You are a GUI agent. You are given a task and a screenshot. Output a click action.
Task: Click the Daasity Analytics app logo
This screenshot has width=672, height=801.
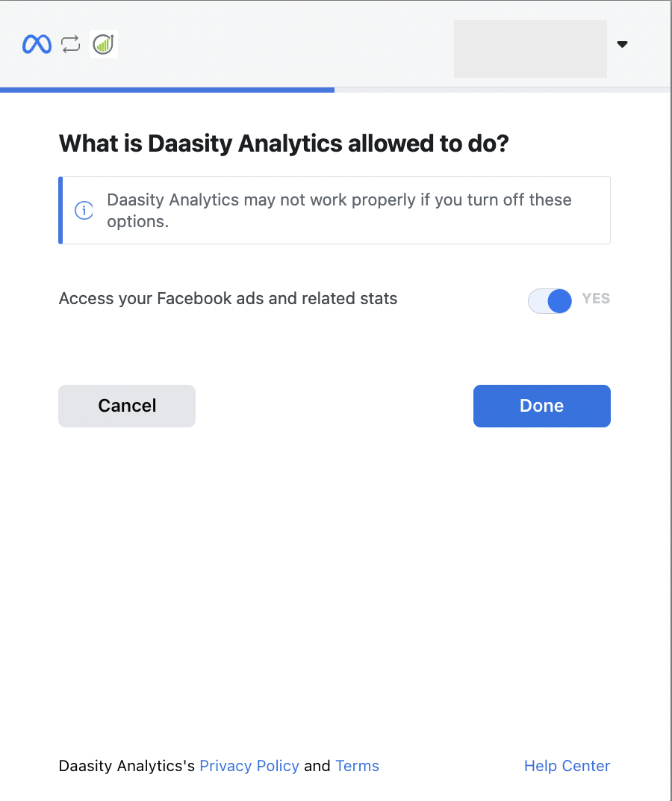[x=104, y=45]
